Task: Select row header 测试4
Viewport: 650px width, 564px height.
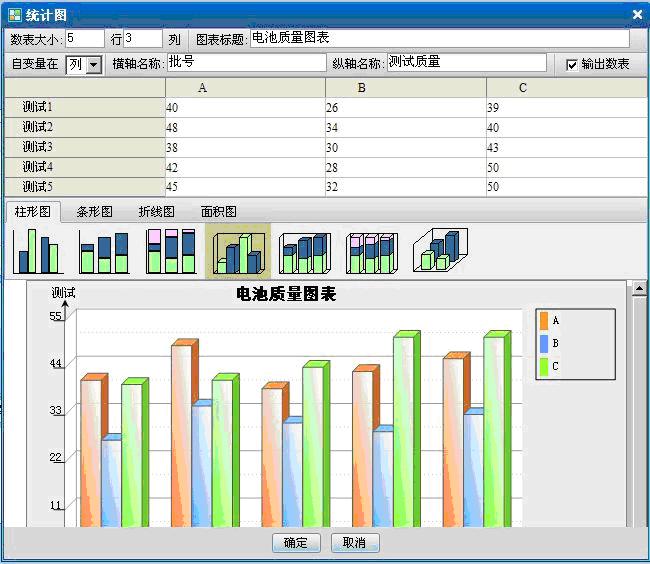Action: [x=85, y=167]
